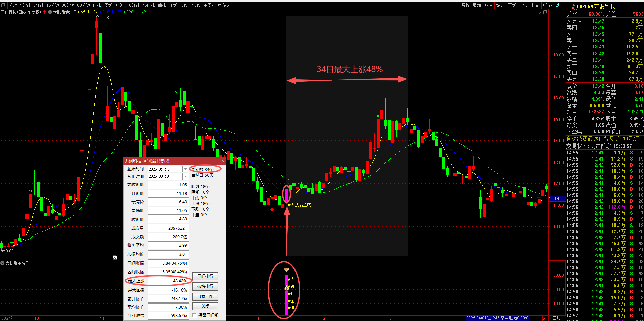Click the 112.0万 trade tick entry

coord(617,207)
